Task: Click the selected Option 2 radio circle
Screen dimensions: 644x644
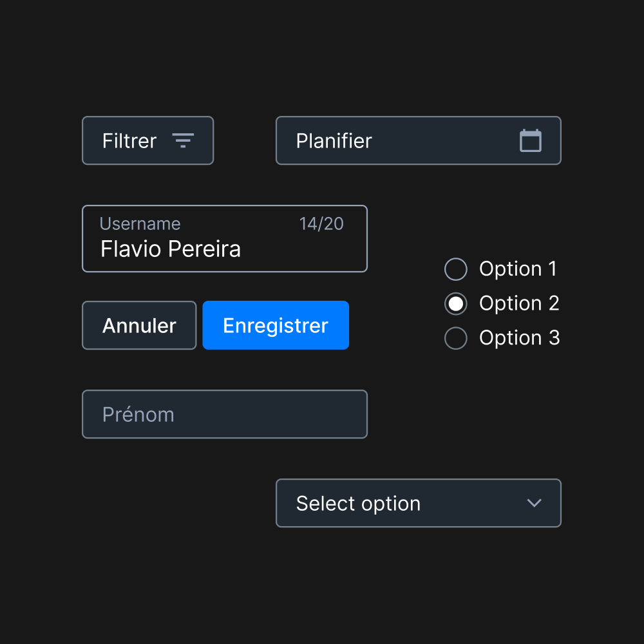Action: (456, 304)
